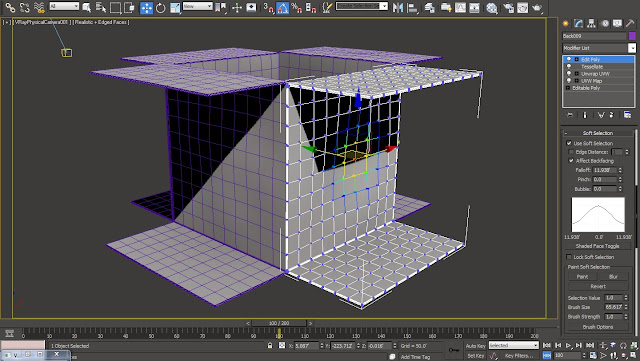Toggle the Tessellate modifier lightbulb
Viewport: 640px width, 361px height.
tap(569, 67)
